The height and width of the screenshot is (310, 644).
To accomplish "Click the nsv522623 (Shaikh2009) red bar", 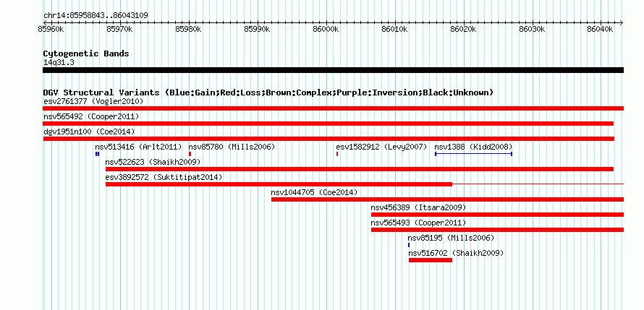I will tap(360, 169).
